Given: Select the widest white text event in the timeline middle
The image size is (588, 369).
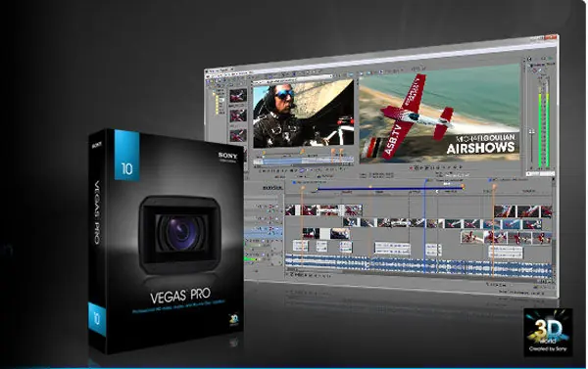Looking at the screenshot, I should click(392, 248).
